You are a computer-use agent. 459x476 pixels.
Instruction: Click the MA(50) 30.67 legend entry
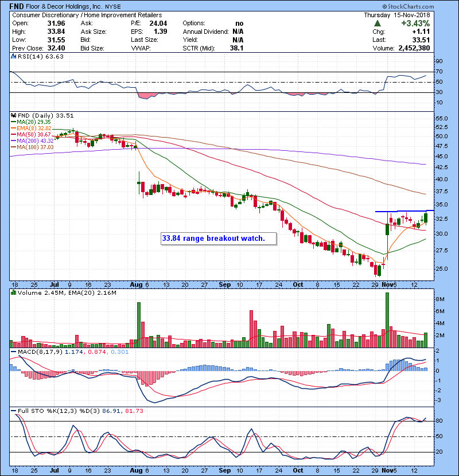point(32,134)
